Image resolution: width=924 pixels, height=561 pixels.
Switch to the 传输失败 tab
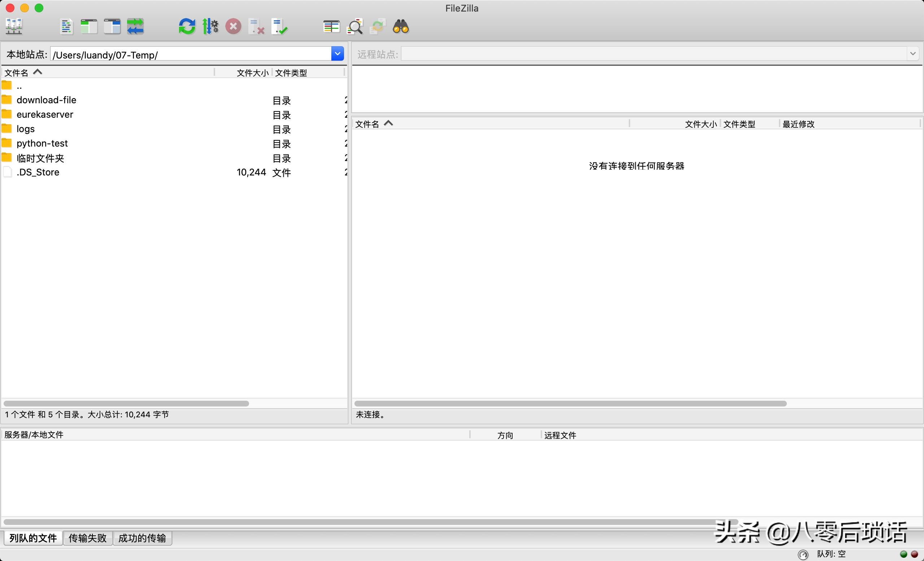click(87, 538)
